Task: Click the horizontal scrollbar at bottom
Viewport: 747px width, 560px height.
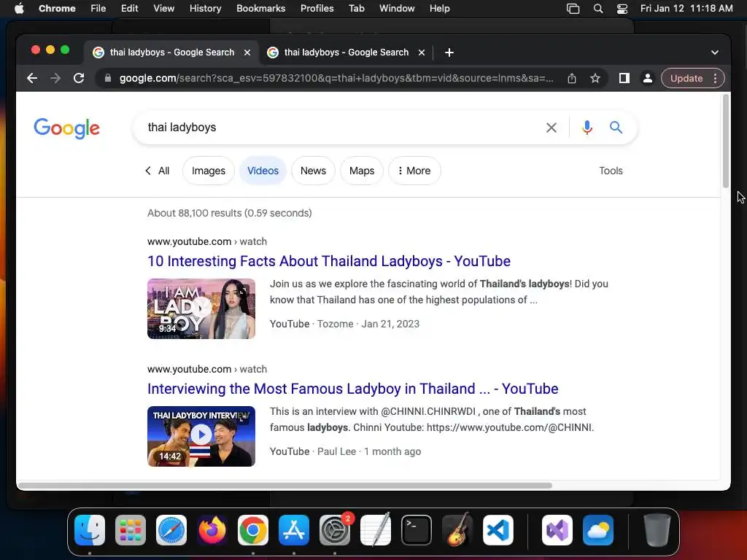Action: (x=285, y=486)
